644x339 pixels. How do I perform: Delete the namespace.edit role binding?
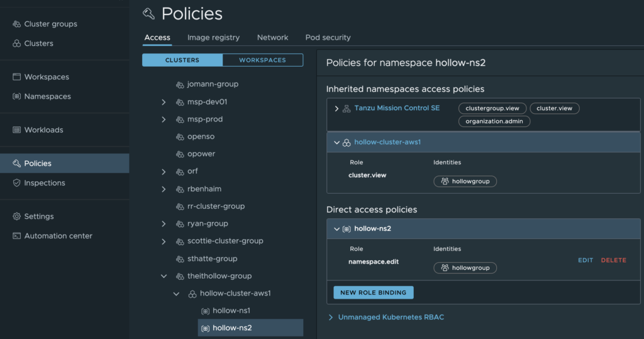[x=613, y=260]
